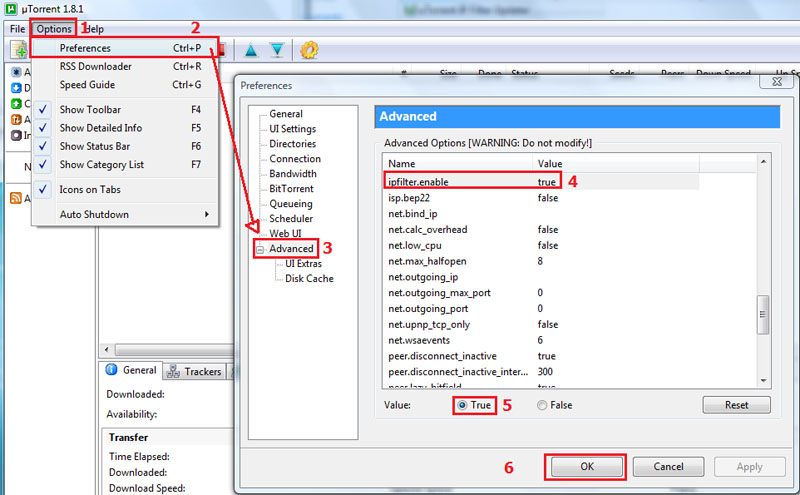This screenshot has height=495, width=800.
Task: Click the Name column header
Action: (x=458, y=164)
